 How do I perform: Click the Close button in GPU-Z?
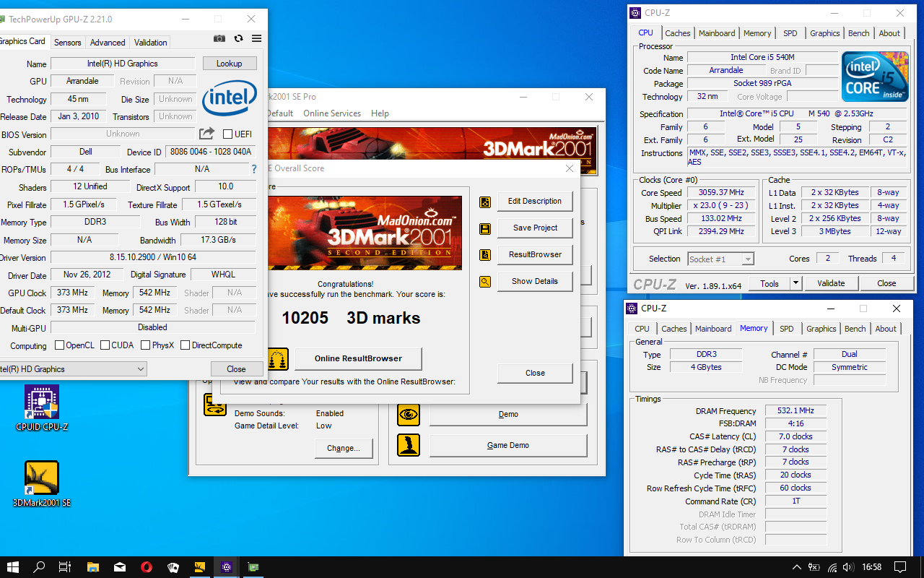[236, 369]
